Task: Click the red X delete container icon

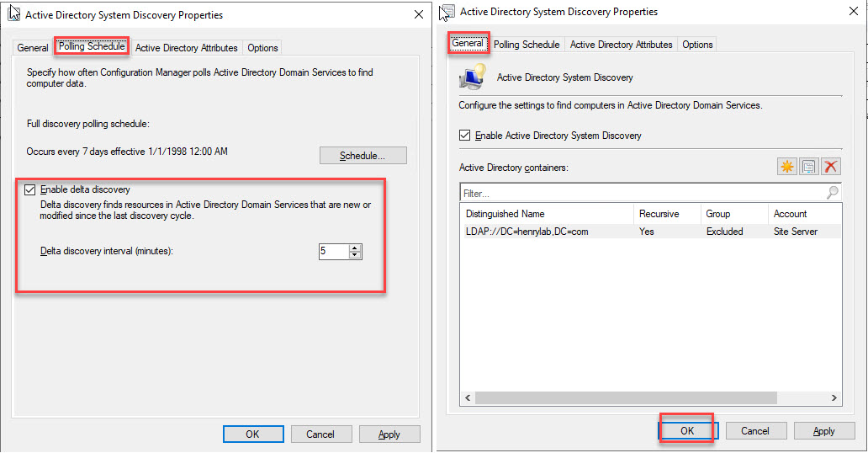Action: pos(830,167)
